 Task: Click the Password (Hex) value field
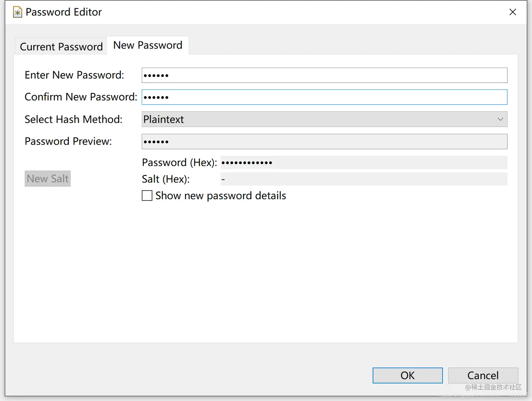(364, 162)
